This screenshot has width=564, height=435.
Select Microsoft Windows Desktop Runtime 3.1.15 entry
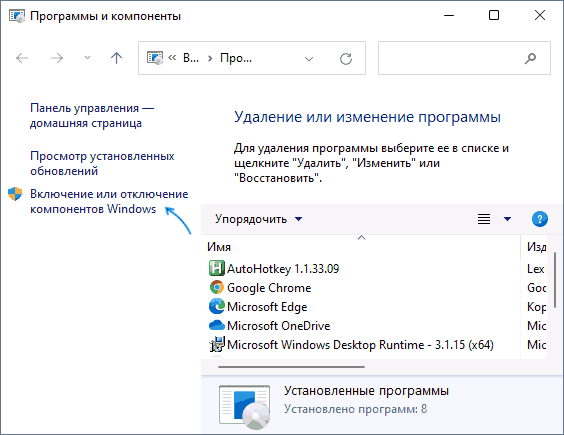point(360,345)
